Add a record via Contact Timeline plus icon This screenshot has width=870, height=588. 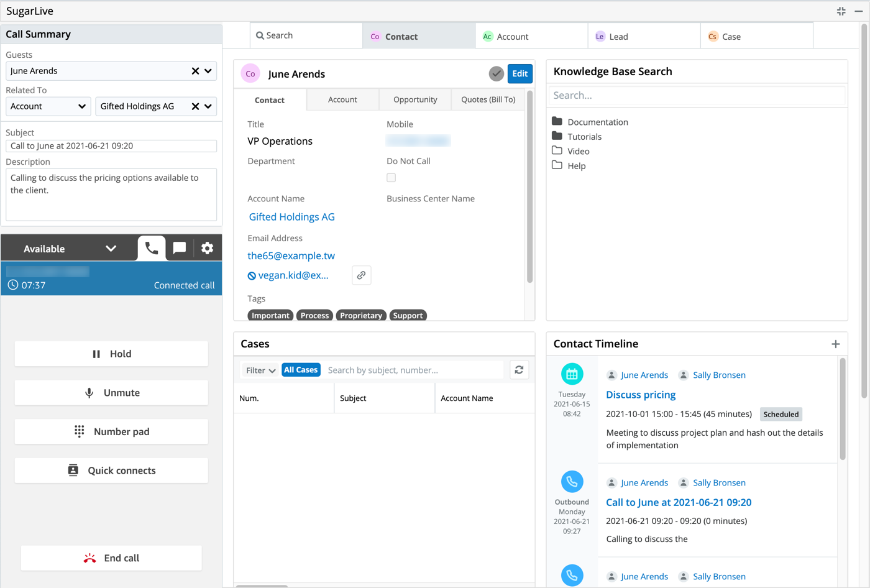tap(836, 343)
